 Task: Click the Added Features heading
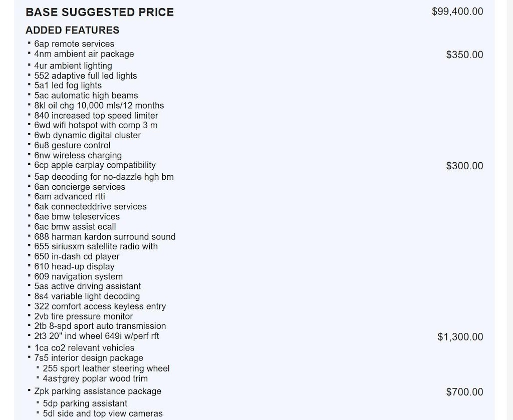click(72, 30)
